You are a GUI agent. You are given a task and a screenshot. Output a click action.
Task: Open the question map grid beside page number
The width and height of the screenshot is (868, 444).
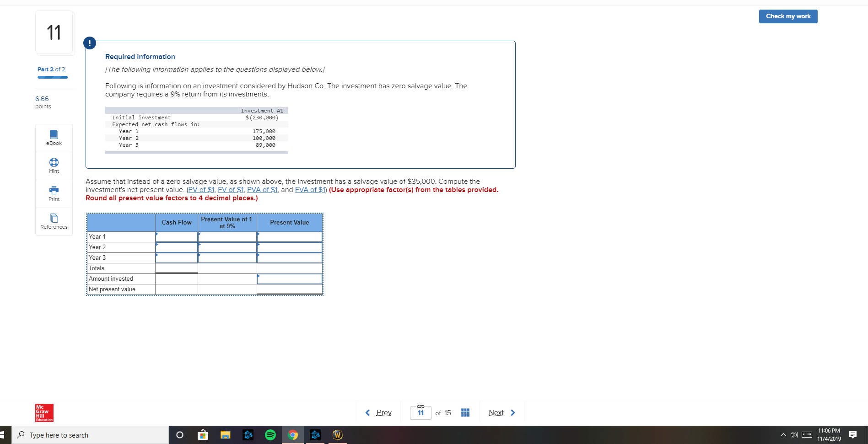coord(465,412)
